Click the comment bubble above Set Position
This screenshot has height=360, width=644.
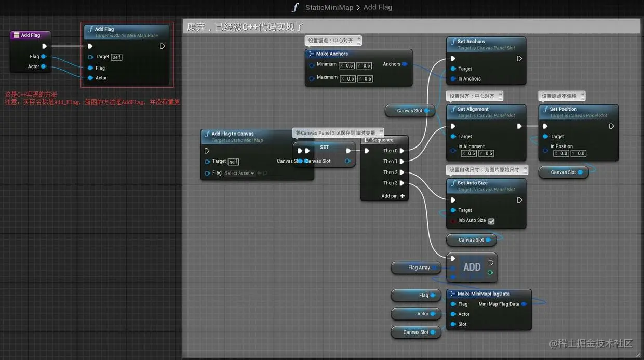(x=562, y=96)
